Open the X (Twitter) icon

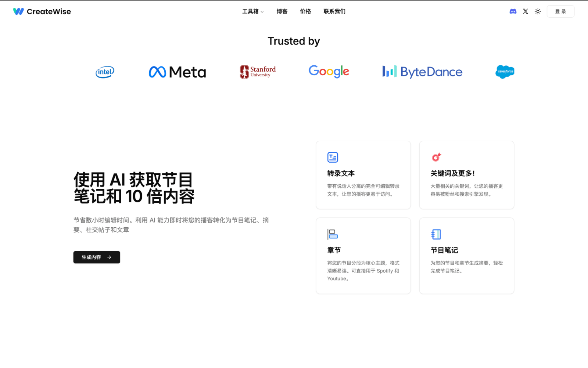point(526,11)
